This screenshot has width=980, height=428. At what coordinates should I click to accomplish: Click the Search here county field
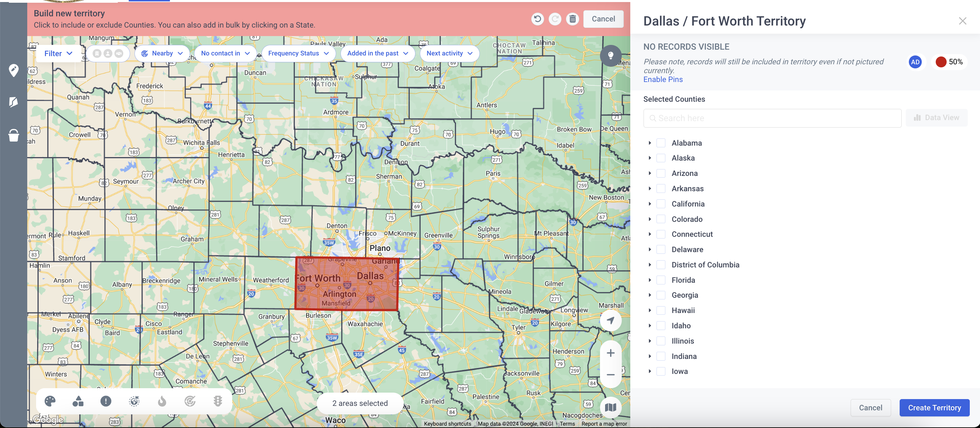click(772, 118)
